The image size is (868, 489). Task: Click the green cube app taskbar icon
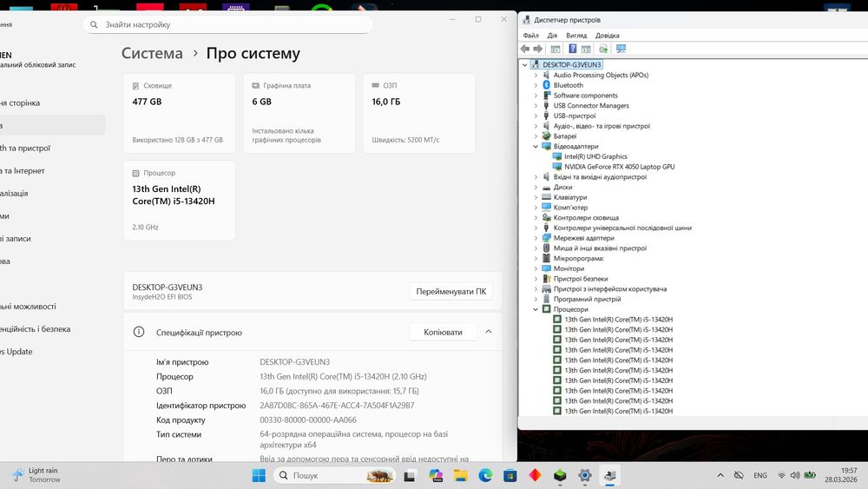point(560,475)
